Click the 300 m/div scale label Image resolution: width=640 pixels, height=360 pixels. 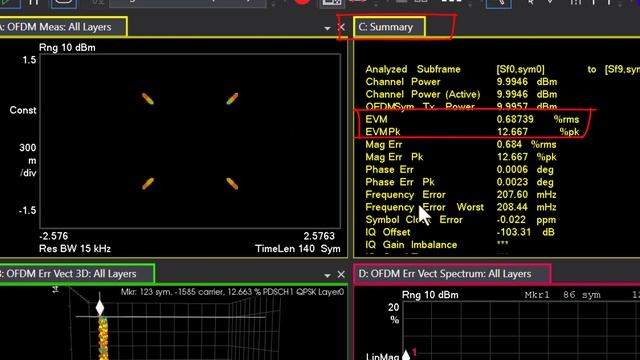[28, 160]
